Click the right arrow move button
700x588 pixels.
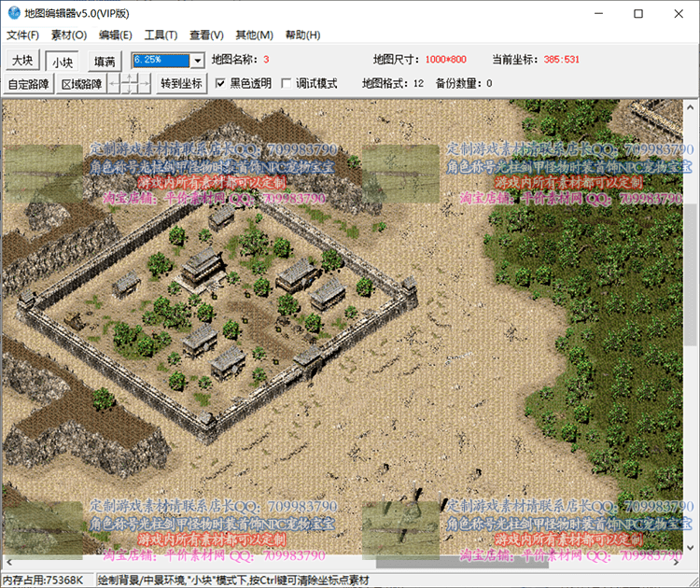144,84
